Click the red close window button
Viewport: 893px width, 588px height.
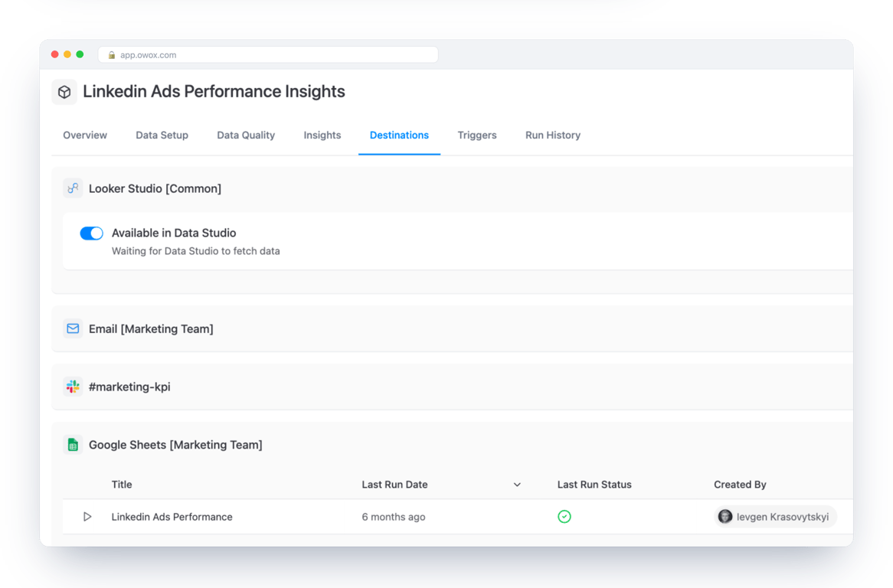(54, 54)
